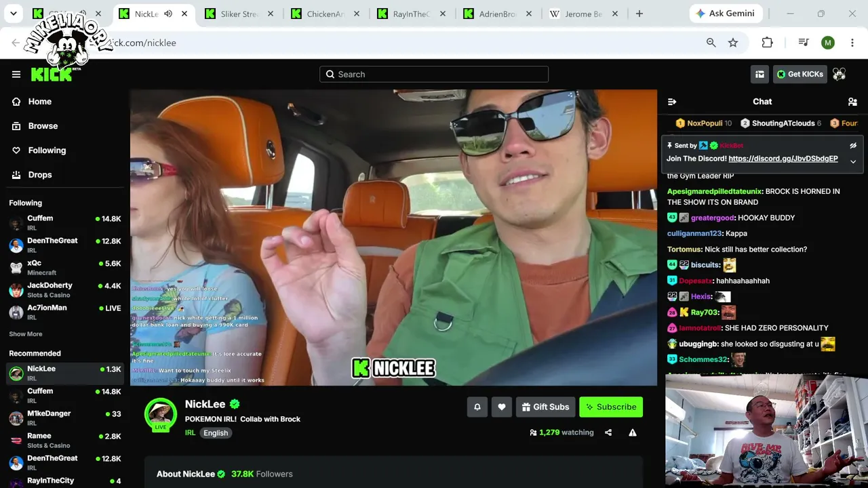Screen dimensions: 868x488
Task: Open Chrome media controls icon
Action: click(804, 43)
